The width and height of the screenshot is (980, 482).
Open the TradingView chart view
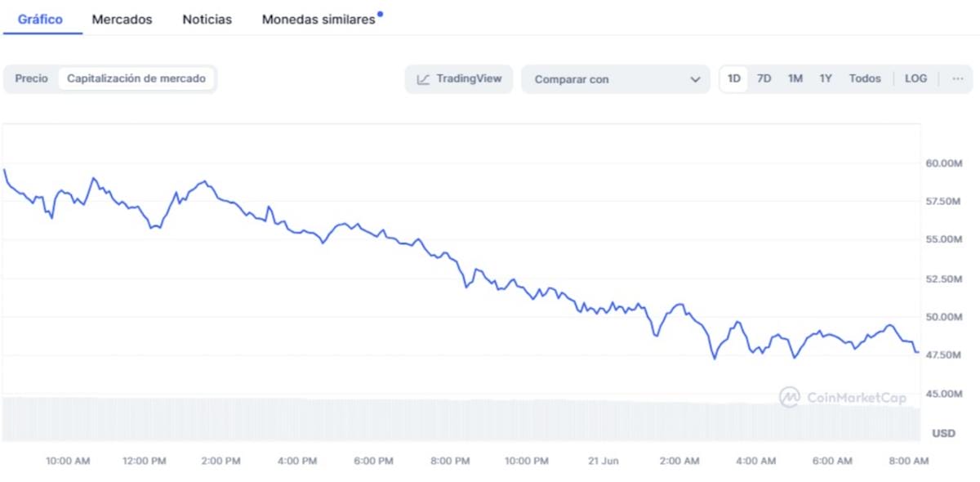(459, 79)
